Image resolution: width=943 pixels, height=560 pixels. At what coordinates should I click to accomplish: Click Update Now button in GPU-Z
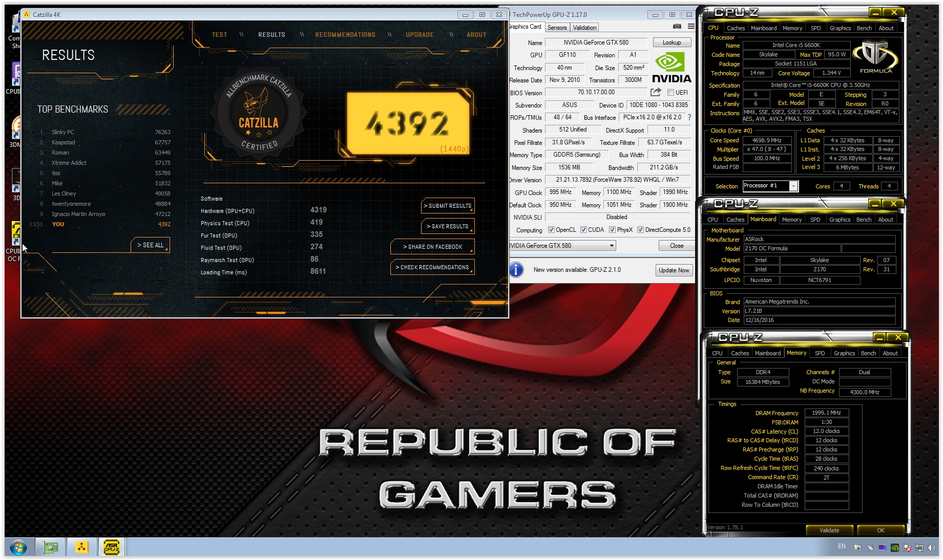pyautogui.click(x=674, y=270)
